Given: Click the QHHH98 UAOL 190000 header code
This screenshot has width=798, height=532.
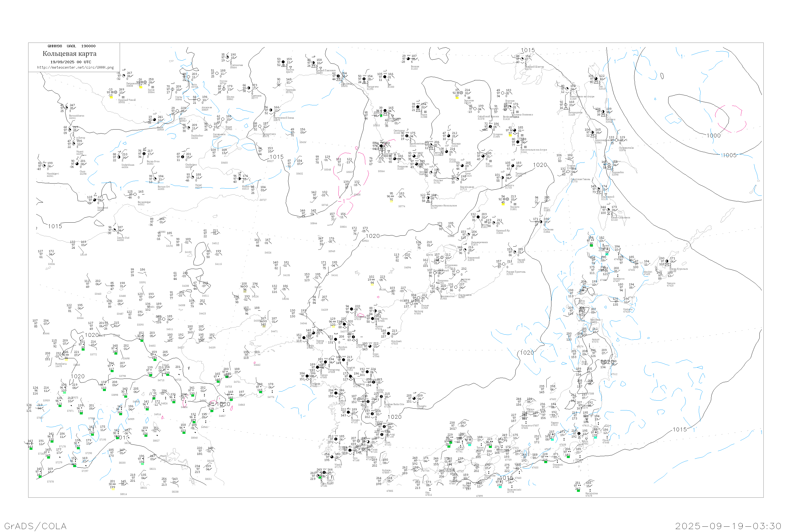Looking at the screenshot, I should click(x=72, y=46).
